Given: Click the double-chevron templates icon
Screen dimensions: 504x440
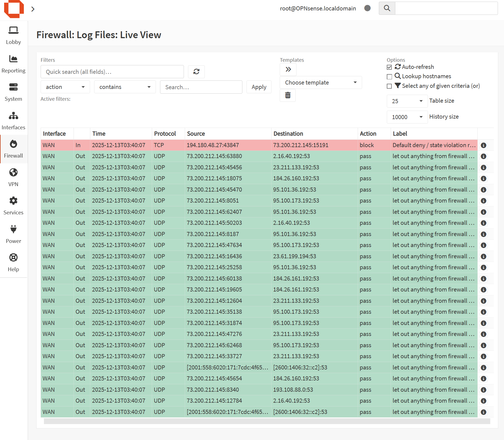Looking at the screenshot, I should click(288, 69).
